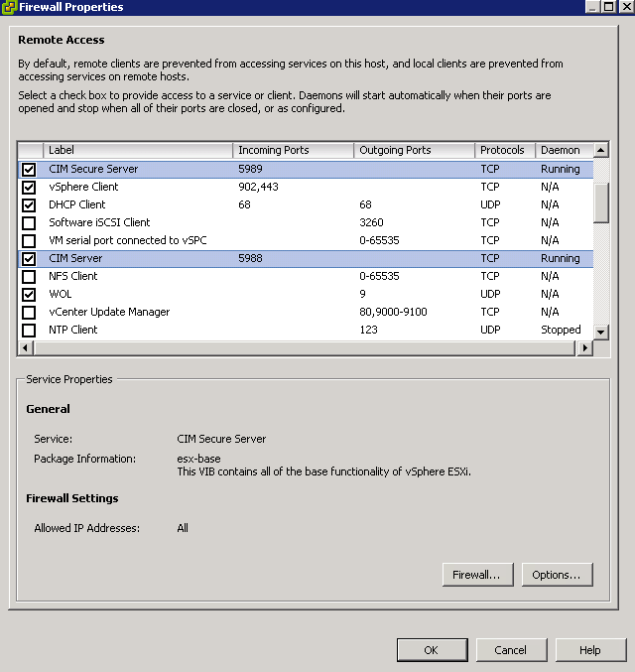Enable the Software iSCSI Client checkbox
The height and width of the screenshot is (672, 635).
(x=29, y=223)
